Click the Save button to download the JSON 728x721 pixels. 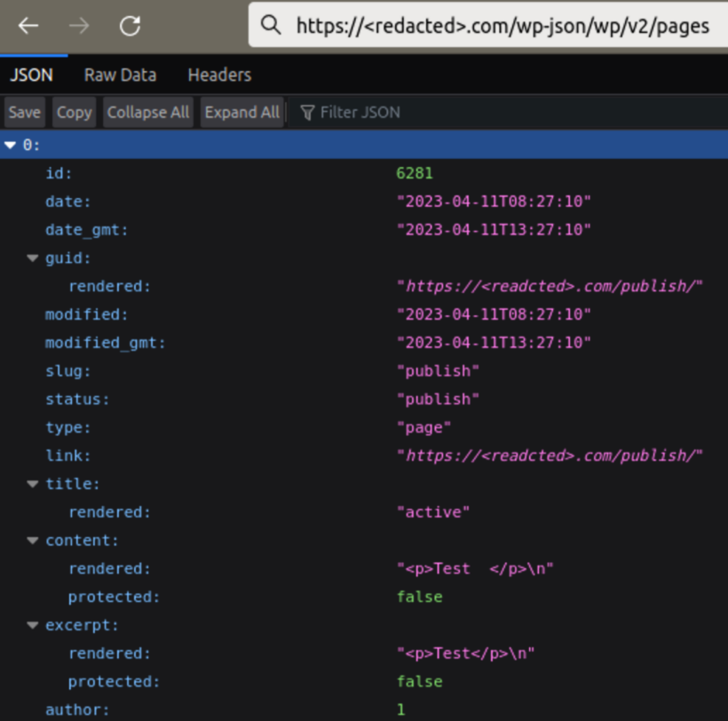tap(24, 112)
